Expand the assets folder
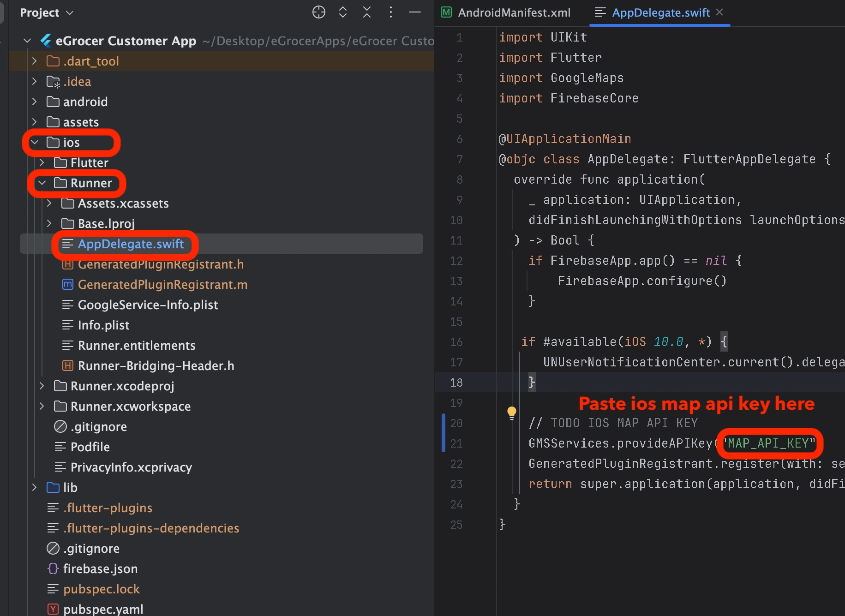The height and width of the screenshot is (616, 845). [x=35, y=122]
